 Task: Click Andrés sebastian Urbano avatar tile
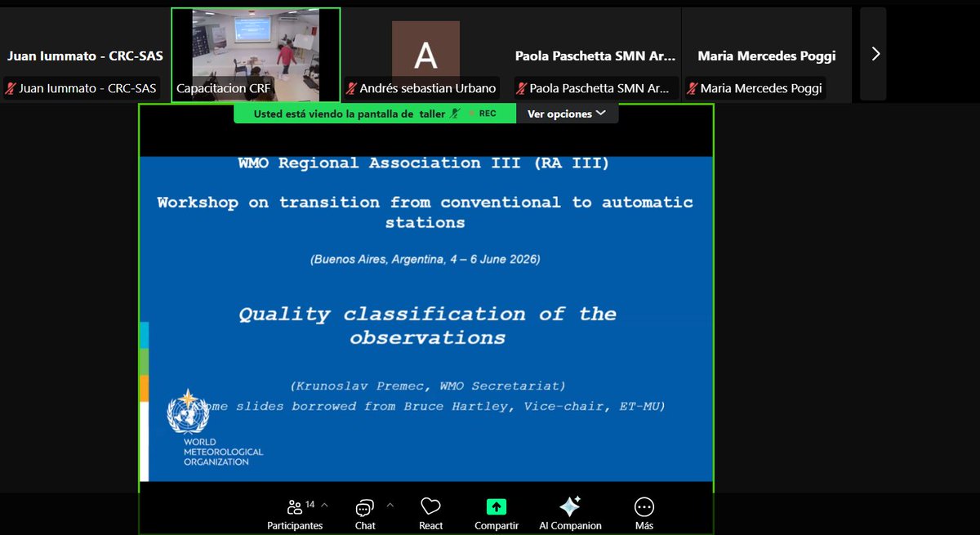click(425, 56)
